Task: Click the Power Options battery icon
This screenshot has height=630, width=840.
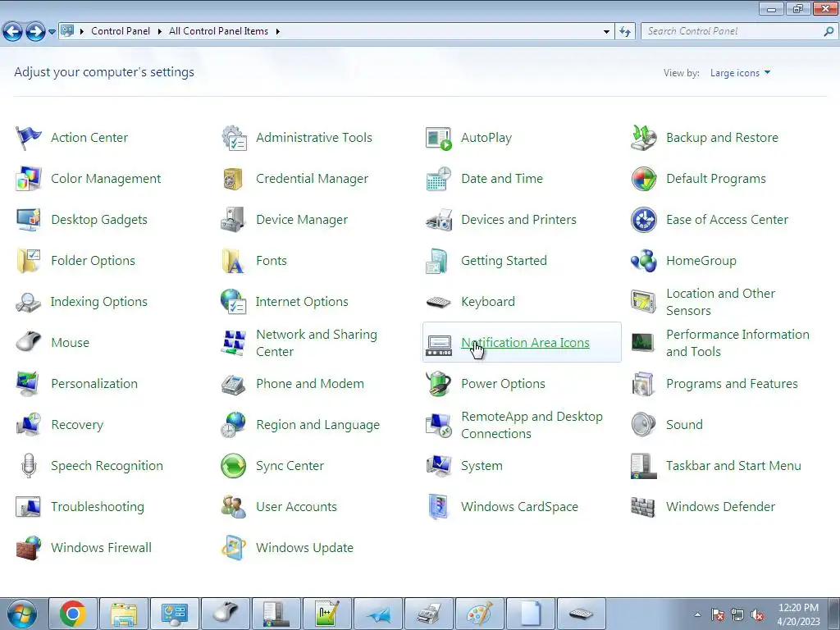Action: (x=439, y=384)
